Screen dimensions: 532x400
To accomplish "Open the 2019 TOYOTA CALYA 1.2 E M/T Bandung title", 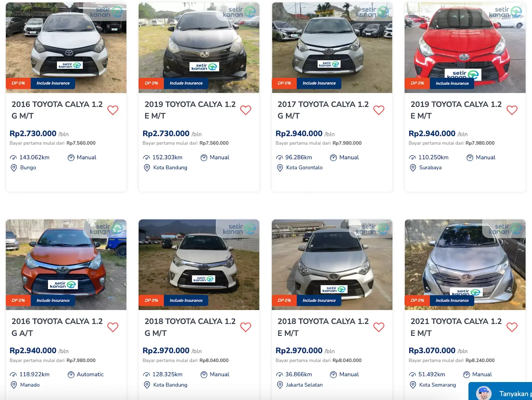I will 190,110.
